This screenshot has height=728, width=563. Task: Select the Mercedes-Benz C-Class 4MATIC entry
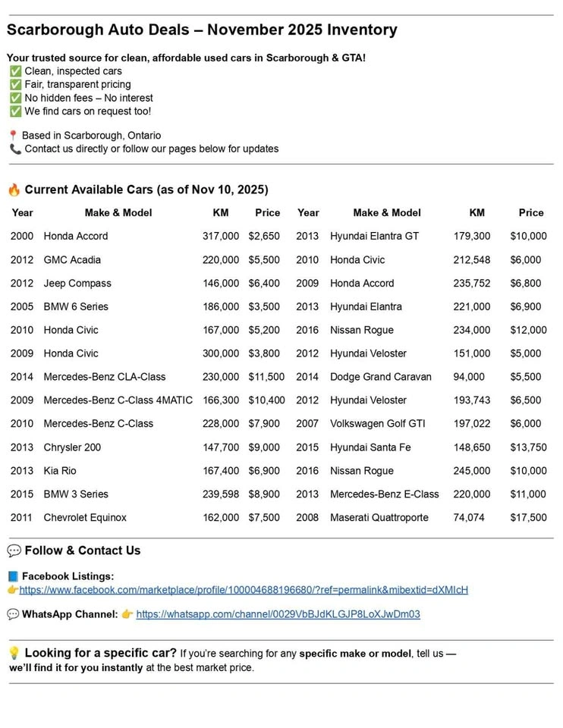118,400
